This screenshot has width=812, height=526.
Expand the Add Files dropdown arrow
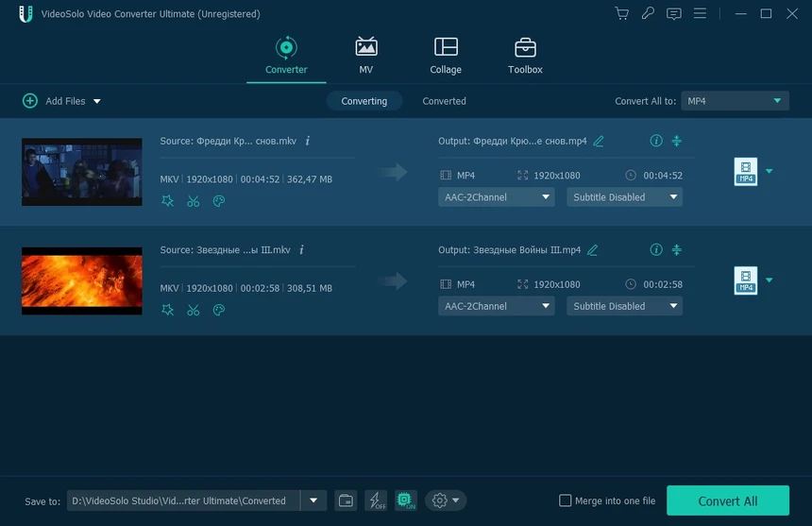97,101
